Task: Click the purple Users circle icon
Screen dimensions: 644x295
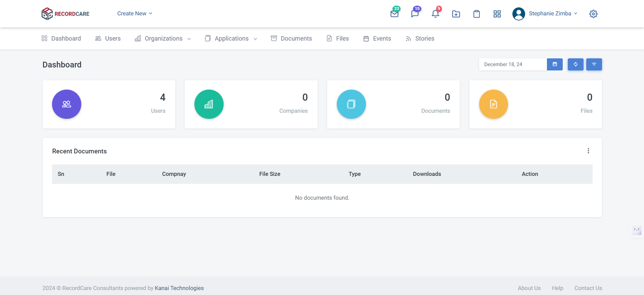Action: tap(67, 104)
